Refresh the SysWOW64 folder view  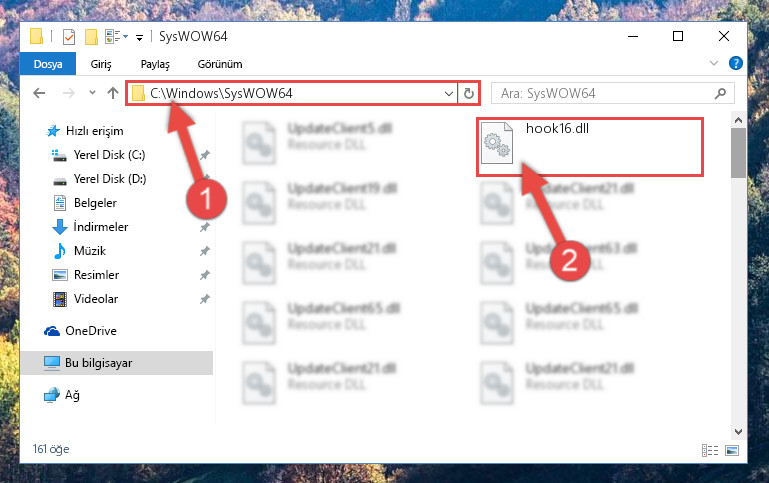pyautogui.click(x=469, y=93)
